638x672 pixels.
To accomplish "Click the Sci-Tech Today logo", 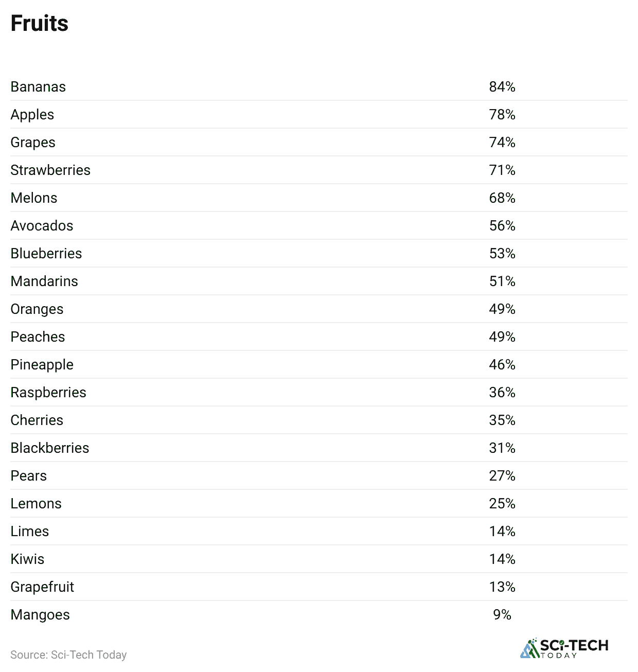I will coord(564,648).
